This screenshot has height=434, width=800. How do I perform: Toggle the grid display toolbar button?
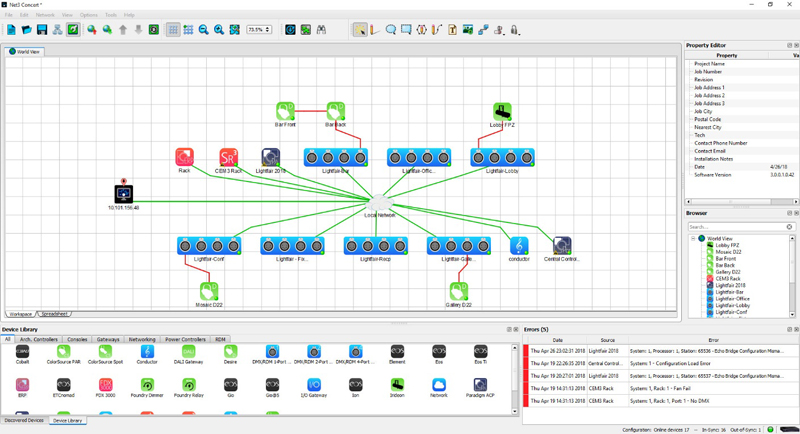(x=173, y=30)
